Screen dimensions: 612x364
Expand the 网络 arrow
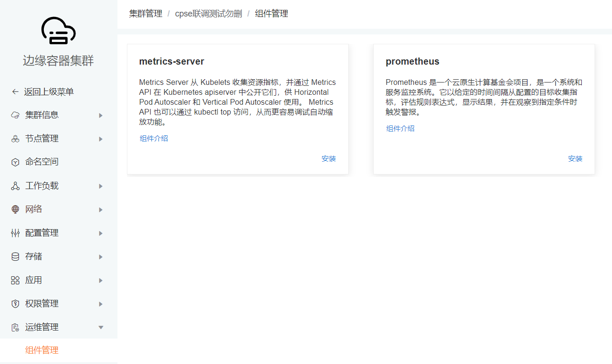[x=101, y=210]
